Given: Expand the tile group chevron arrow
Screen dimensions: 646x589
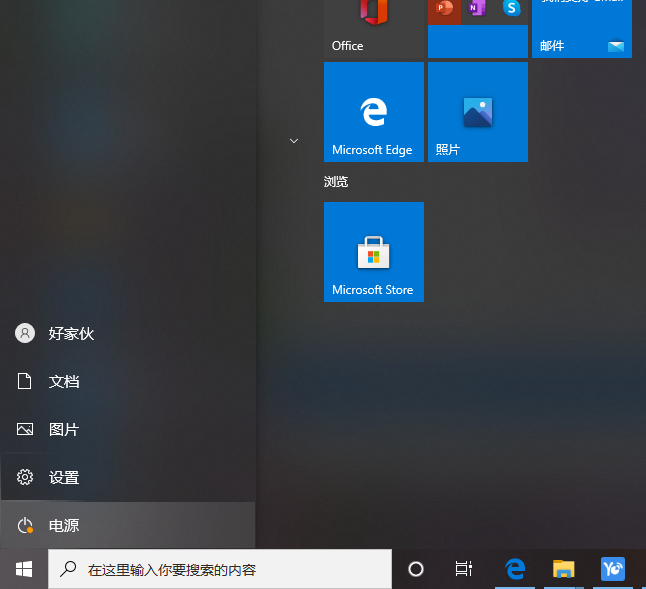Looking at the screenshot, I should click(294, 141).
